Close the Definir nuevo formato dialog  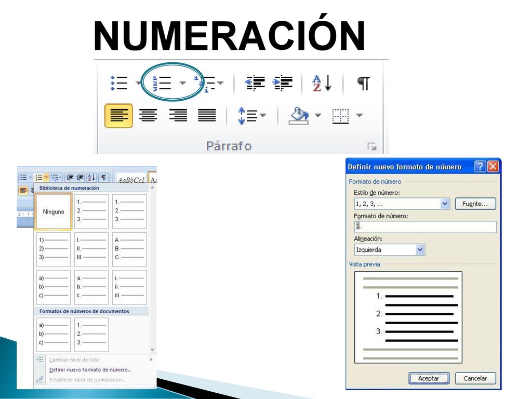[x=493, y=166]
